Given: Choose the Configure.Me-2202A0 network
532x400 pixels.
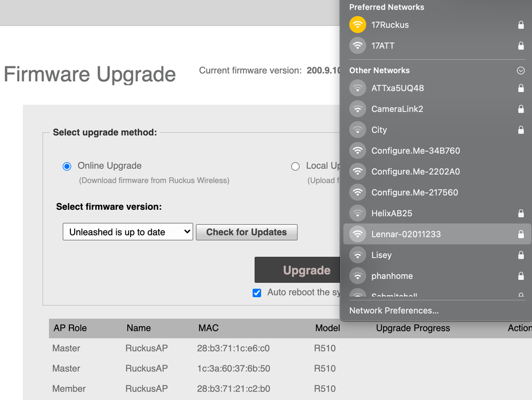Looking at the screenshot, I should (415, 172).
